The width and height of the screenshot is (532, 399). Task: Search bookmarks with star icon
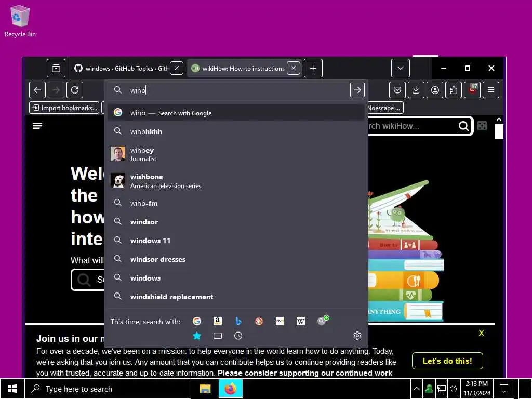197,336
